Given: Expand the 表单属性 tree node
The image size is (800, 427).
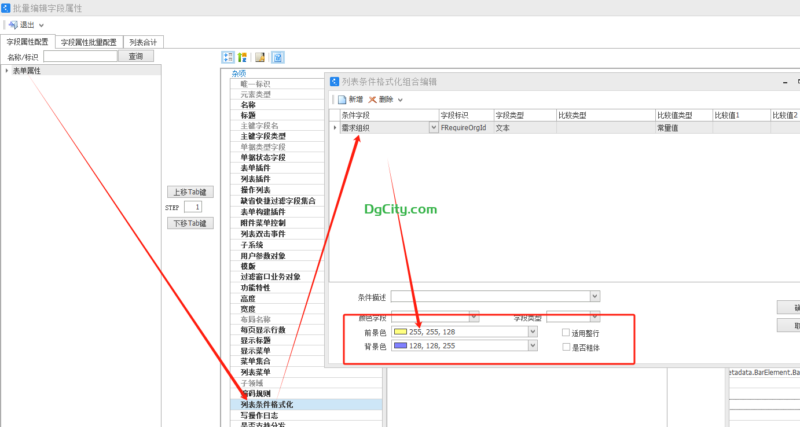Looking at the screenshot, I should coord(7,70).
